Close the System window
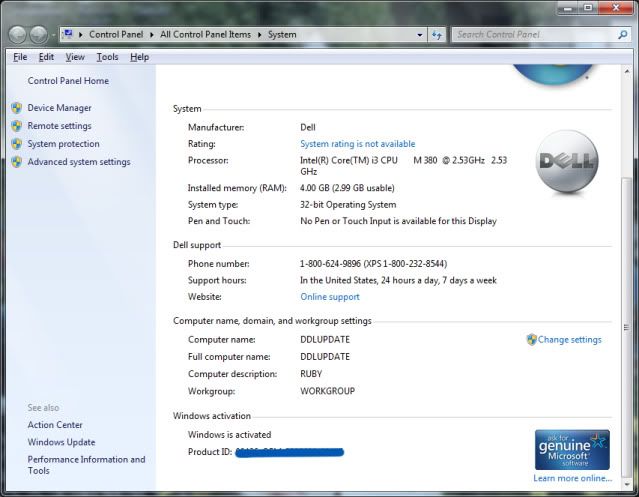 coord(616,8)
